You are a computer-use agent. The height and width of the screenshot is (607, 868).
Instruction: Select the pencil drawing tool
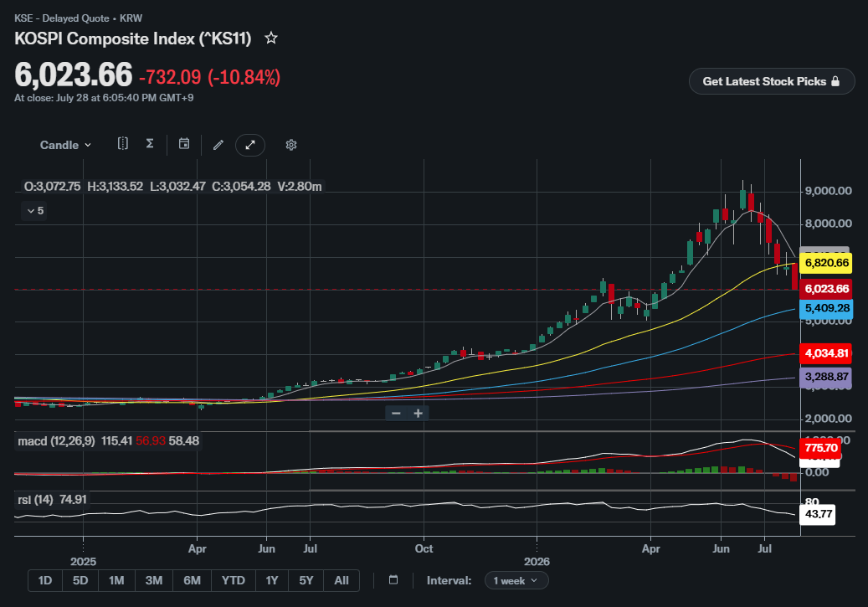point(218,145)
